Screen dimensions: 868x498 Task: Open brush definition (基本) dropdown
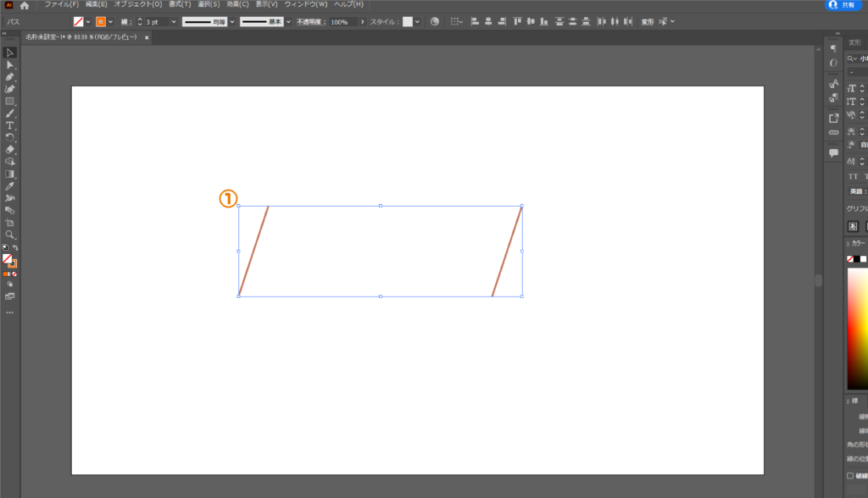(288, 21)
